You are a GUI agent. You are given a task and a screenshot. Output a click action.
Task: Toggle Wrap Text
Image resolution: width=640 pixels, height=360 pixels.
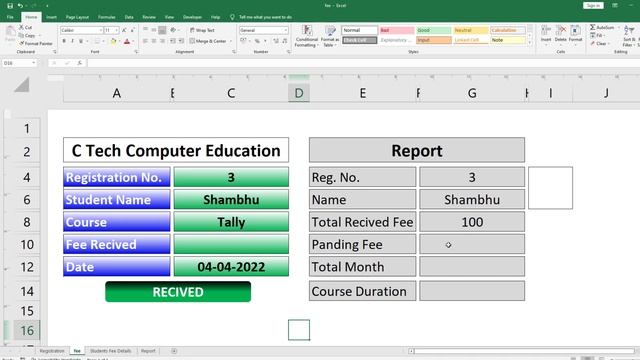pyautogui.click(x=202, y=30)
